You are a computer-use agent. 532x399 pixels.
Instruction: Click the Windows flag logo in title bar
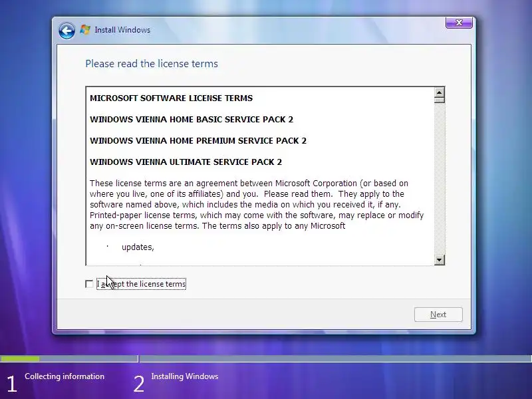pyautogui.click(x=85, y=30)
